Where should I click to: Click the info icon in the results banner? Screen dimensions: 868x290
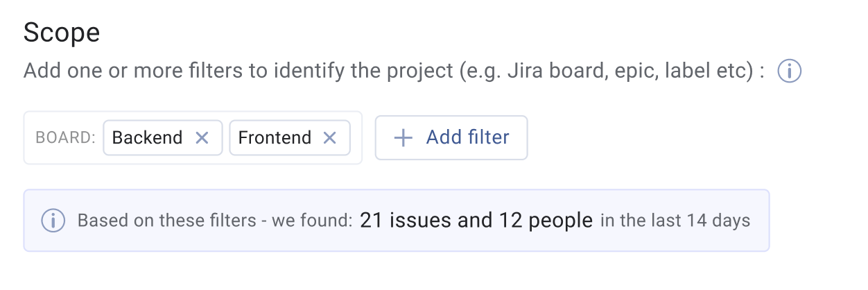pos(53,221)
